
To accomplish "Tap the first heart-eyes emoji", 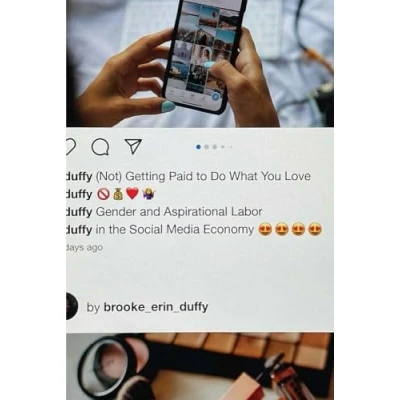I will point(265,229).
